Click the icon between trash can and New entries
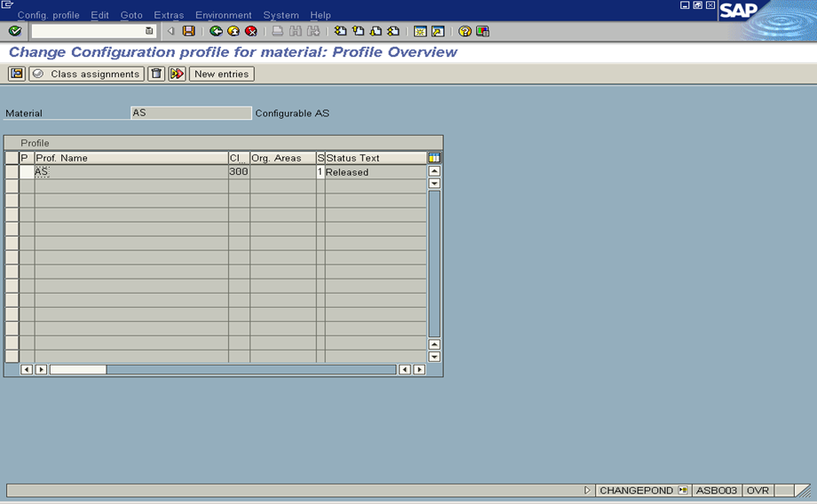The height and width of the screenshot is (504, 817). (177, 74)
